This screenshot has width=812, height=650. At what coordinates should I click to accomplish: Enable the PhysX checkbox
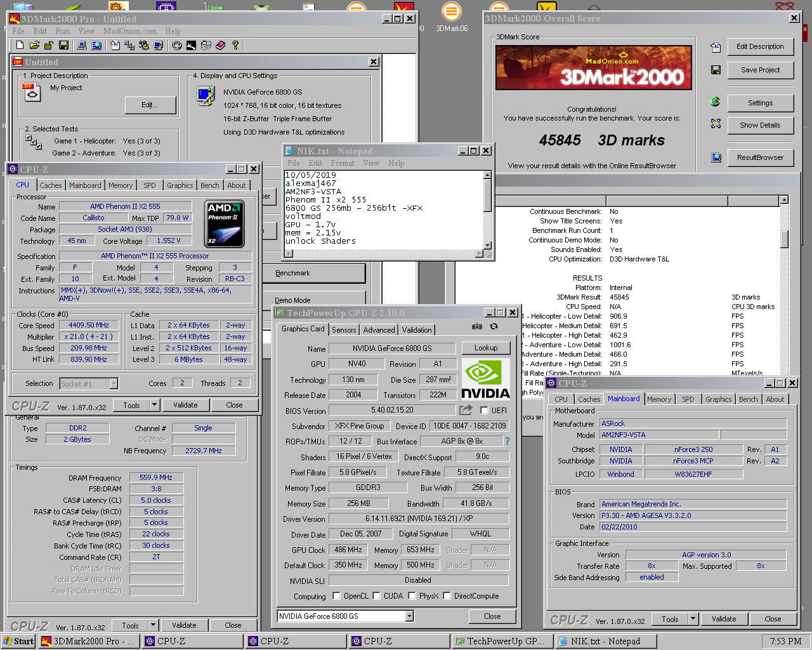point(412,596)
